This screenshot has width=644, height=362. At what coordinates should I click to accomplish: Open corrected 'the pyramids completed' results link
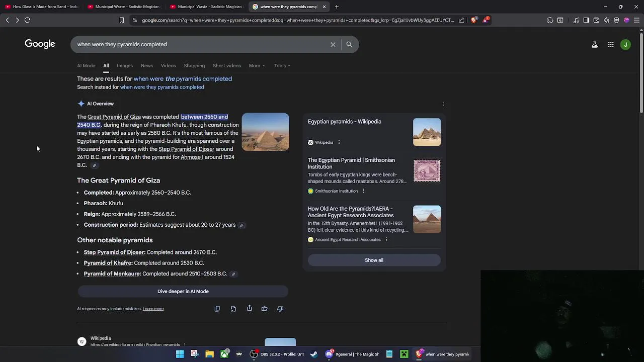(x=183, y=79)
